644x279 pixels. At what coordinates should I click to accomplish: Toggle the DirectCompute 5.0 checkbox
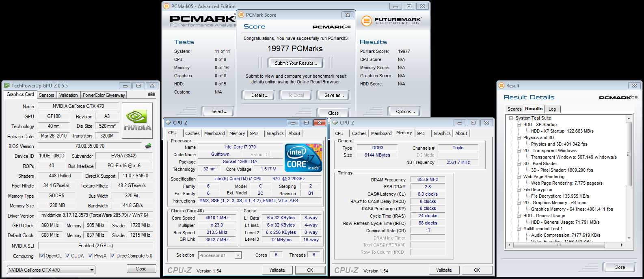click(x=112, y=256)
